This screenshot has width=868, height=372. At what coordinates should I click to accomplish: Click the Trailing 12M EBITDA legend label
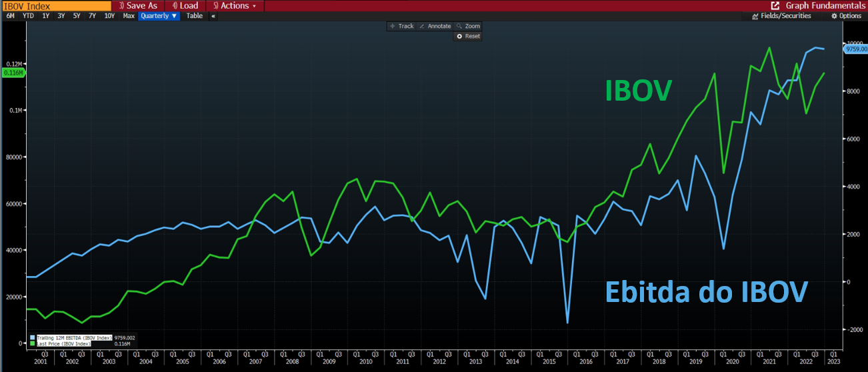[x=74, y=338]
